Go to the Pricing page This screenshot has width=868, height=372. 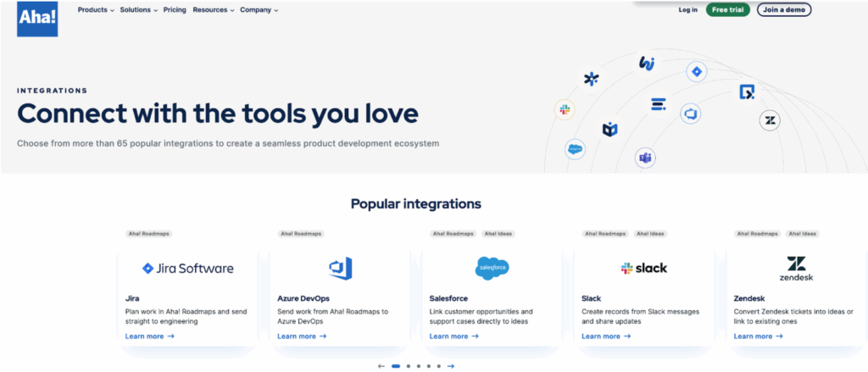tap(175, 10)
